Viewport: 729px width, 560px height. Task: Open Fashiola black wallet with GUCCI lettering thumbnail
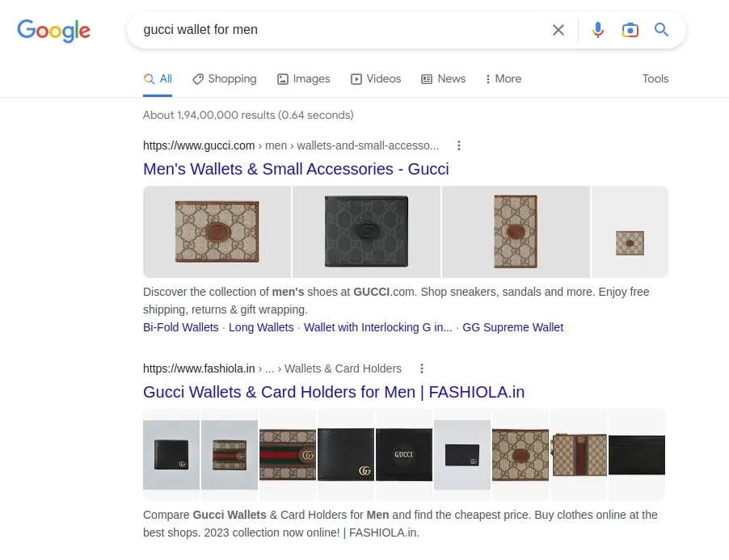404,455
